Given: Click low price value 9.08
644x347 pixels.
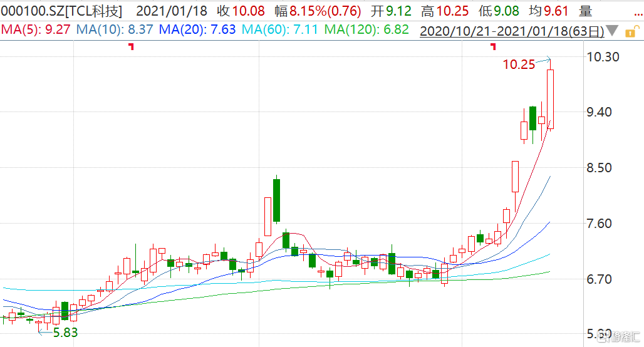Looking at the screenshot, I should tap(506, 11).
